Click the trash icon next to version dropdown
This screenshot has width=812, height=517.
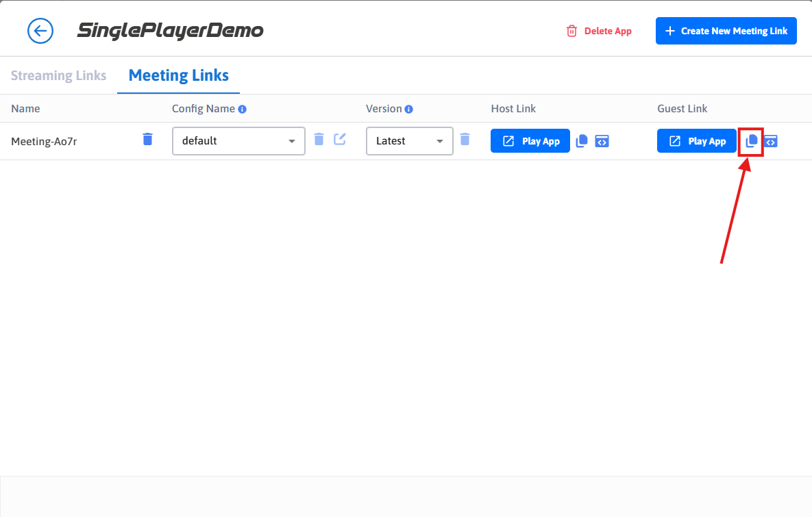click(x=465, y=140)
